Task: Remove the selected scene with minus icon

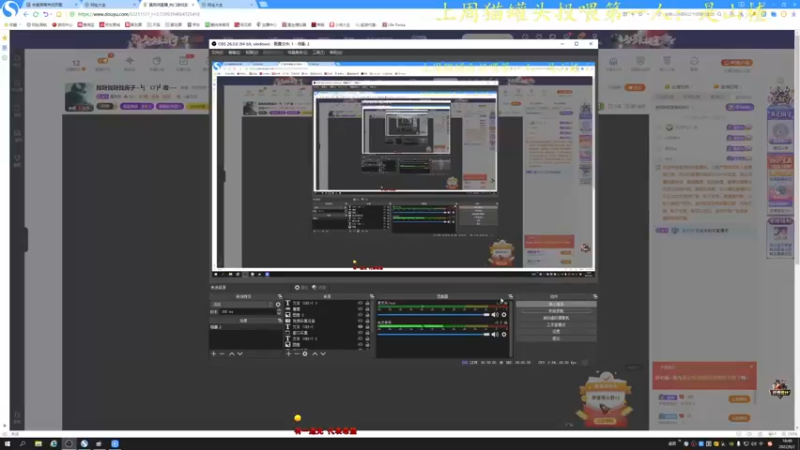Action: click(x=222, y=354)
